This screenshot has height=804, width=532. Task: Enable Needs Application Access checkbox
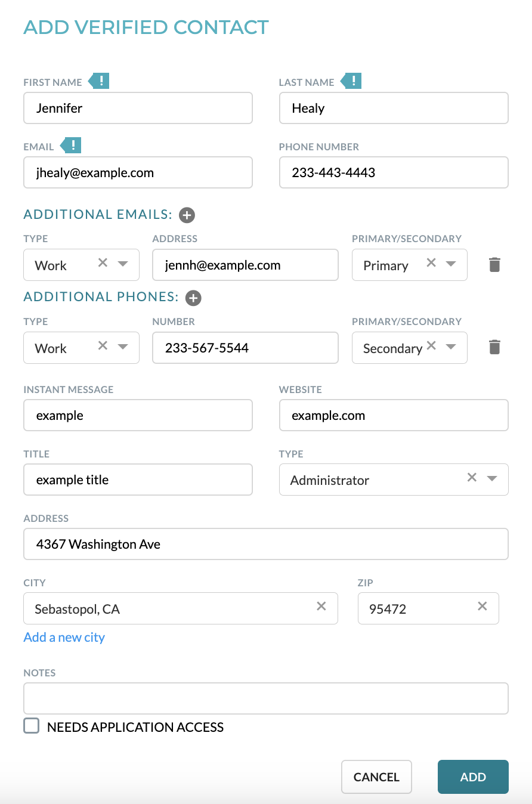[x=31, y=726]
